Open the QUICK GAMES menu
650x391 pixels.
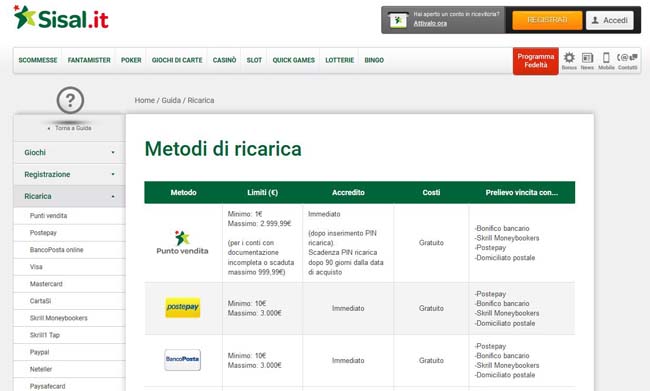tap(293, 60)
